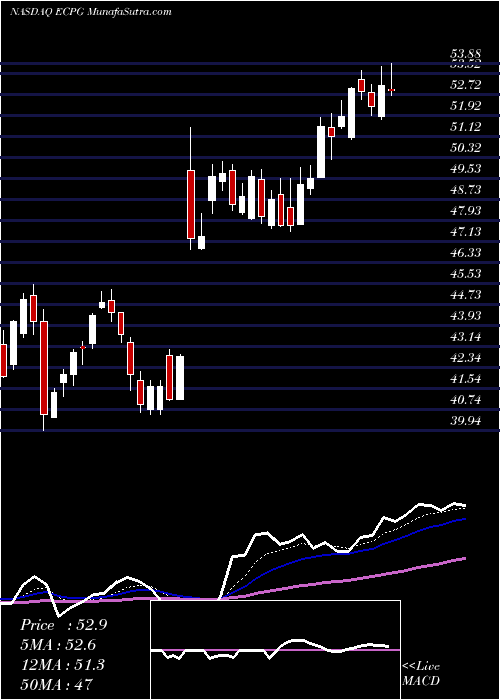Select the 50.32 price axis label
This screenshot has width=500, height=700.
tap(466, 147)
